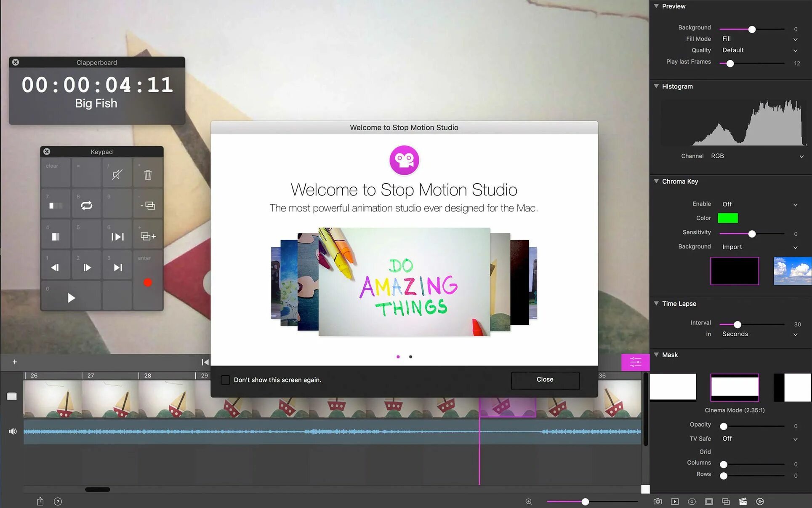Click the Preview Background slider
This screenshot has height=508, width=812.
(752, 29)
